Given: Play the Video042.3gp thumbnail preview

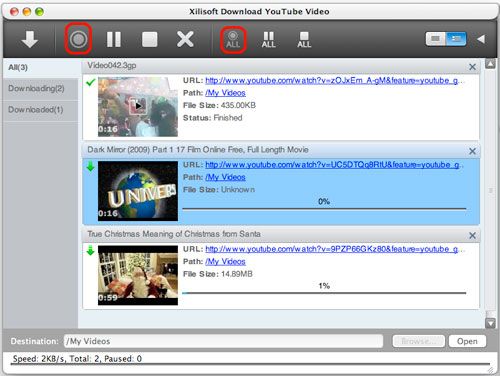Looking at the screenshot, I should tap(138, 106).
